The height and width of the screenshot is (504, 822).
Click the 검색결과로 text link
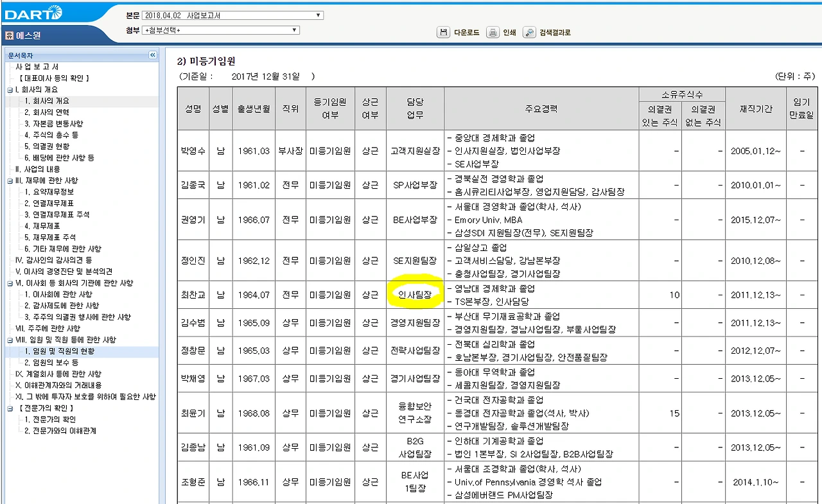(x=555, y=33)
